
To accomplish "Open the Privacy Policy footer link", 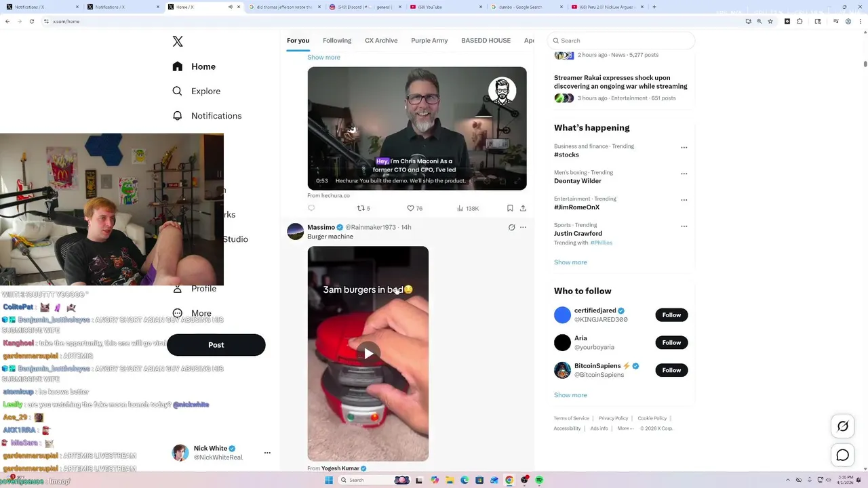I will [x=613, y=418].
